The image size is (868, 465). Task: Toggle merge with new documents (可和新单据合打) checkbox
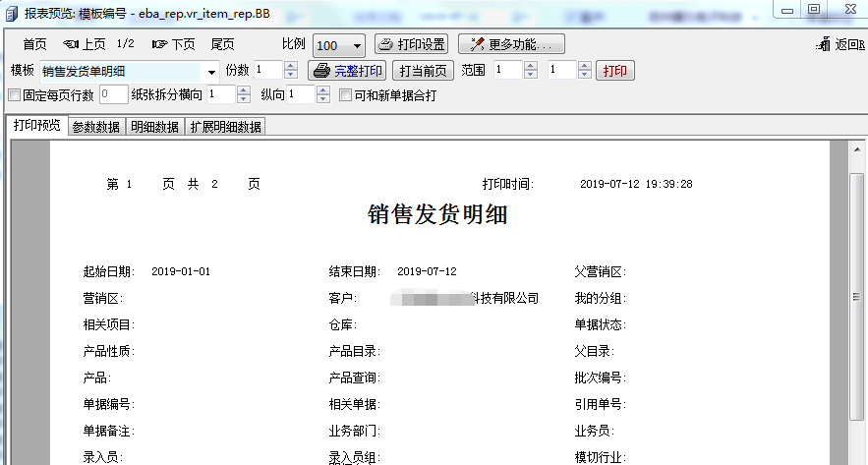345,95
